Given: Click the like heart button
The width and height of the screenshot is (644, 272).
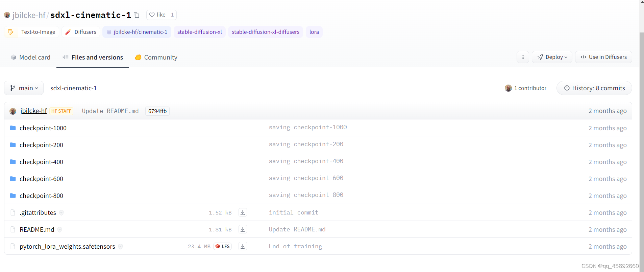Looking at the screenshot, I should [x=157, y=15].
